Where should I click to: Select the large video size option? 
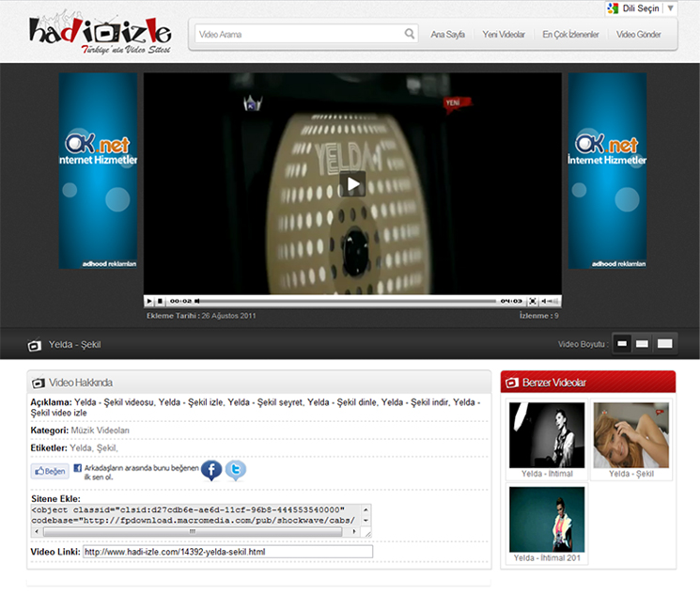[664, 344]
